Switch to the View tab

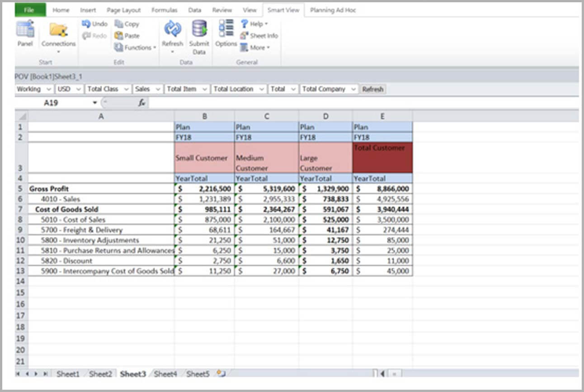[250, 10]
